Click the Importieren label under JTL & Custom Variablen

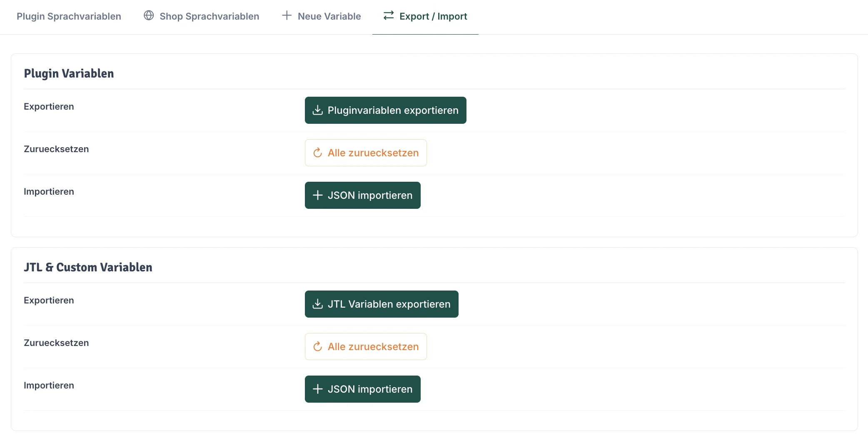coord(49,385)
